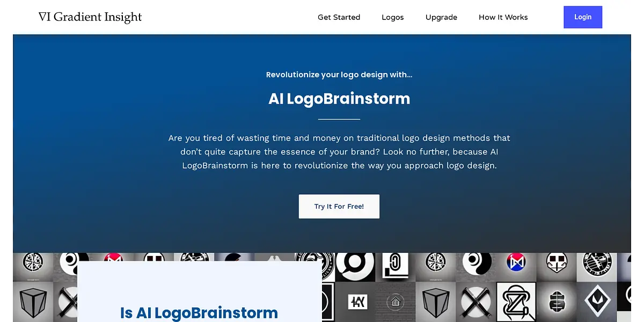644x322 pixels.
Task: Click the AI LogoBrainstorm hero heading
Action: point(339,99)
